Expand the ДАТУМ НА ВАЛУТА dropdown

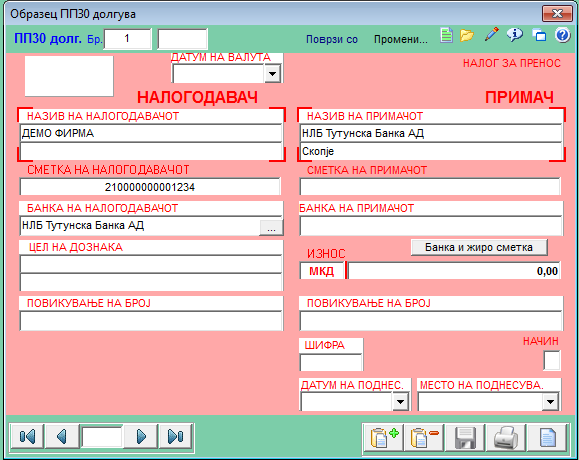click(273, 73)
